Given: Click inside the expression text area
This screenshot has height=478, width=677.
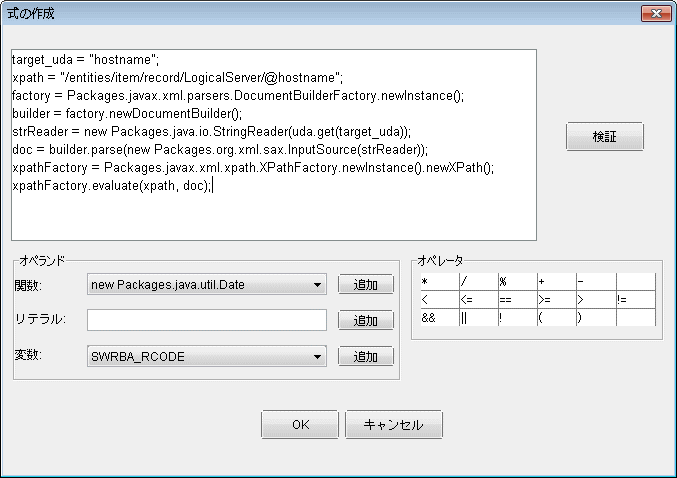Looking at the screenshot, I should coord(274,145).
